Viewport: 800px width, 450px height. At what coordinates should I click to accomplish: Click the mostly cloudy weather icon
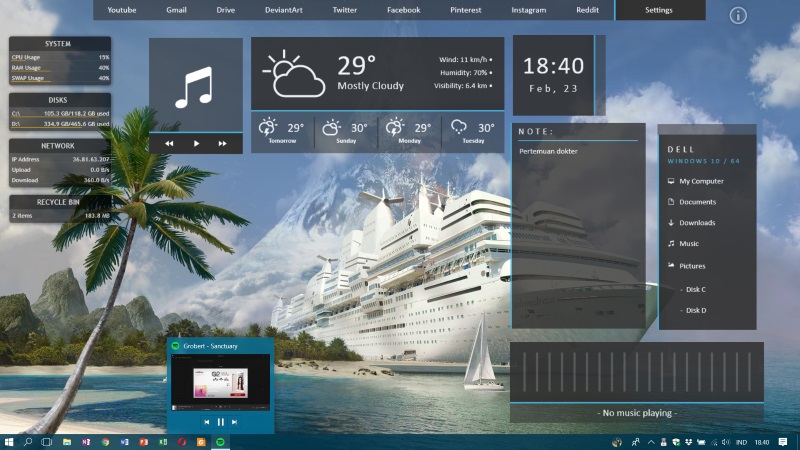point(294,73)
